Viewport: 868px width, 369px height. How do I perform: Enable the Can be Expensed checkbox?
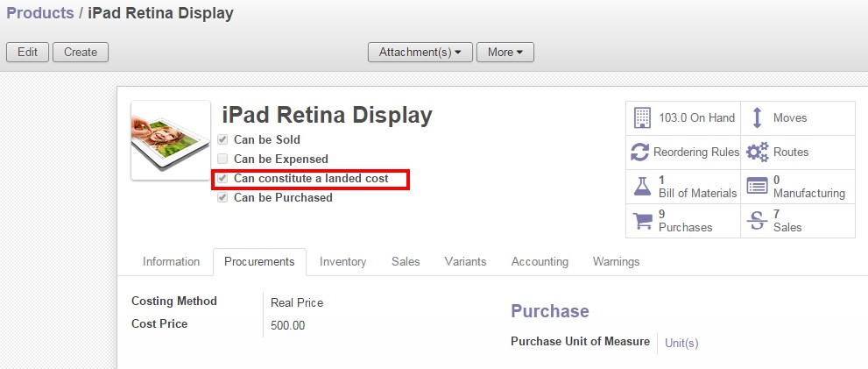tap(222, 160)
